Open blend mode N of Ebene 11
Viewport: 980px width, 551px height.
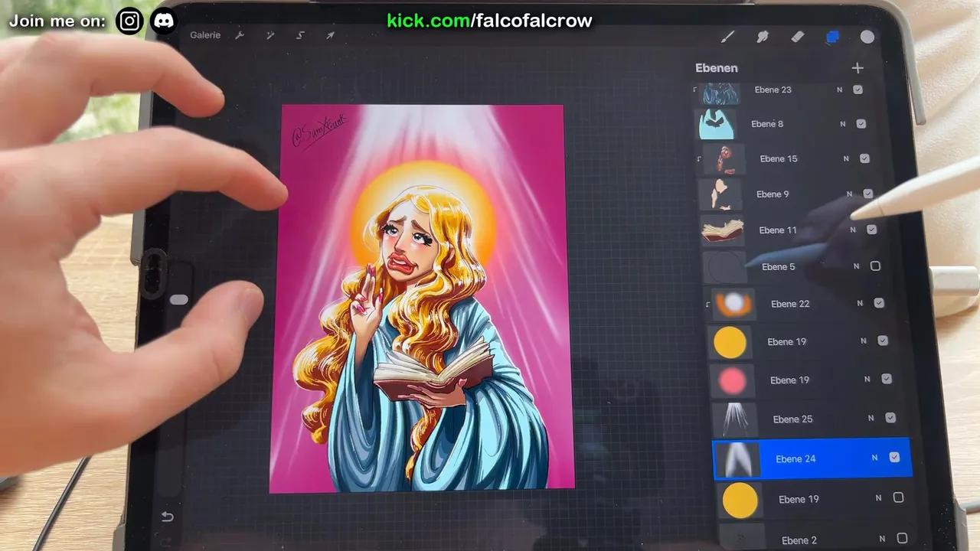[853, 230]
